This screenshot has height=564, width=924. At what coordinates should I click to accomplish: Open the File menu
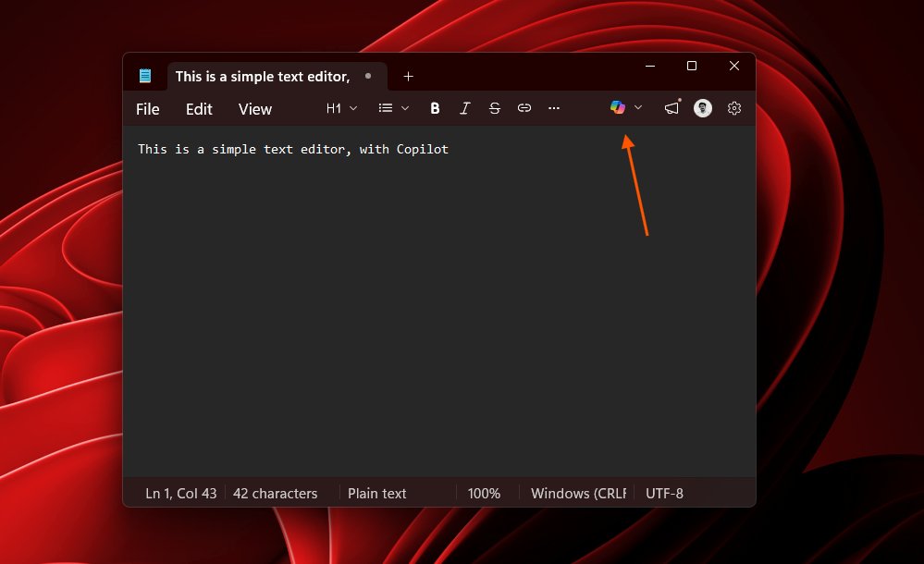click(x=147, y=109)
